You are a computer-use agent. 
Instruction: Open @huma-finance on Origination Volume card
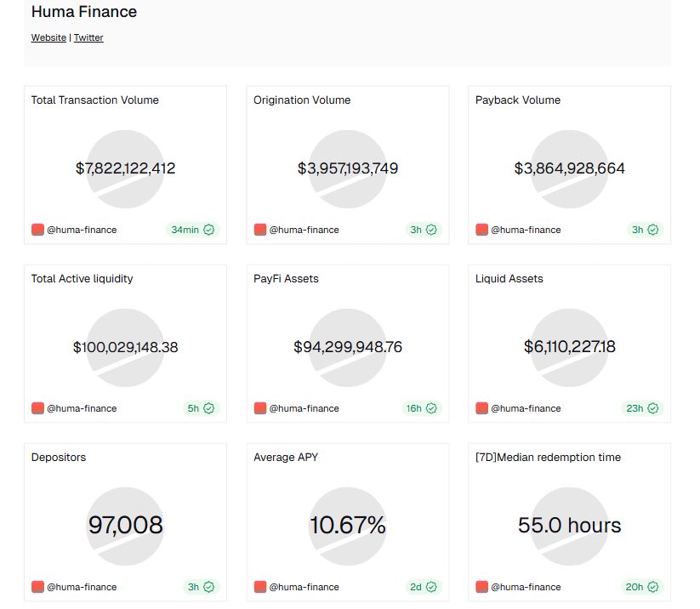(304, 230)
